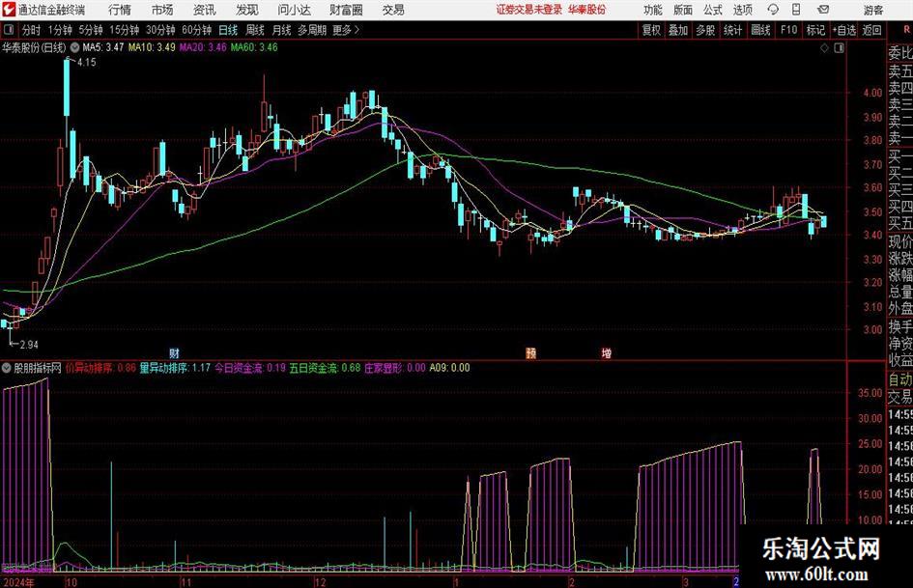Add stock with +自选 button
The width and height of the screenshot is (913, 588).
point(844,30)
